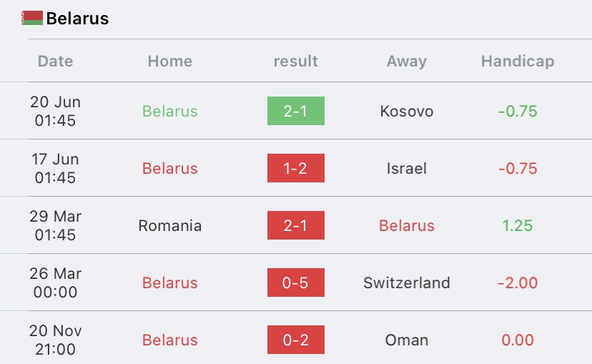Open the 1-2 result against Israel
The width and height of the screenshot is (592, 364).
[295, 168]
